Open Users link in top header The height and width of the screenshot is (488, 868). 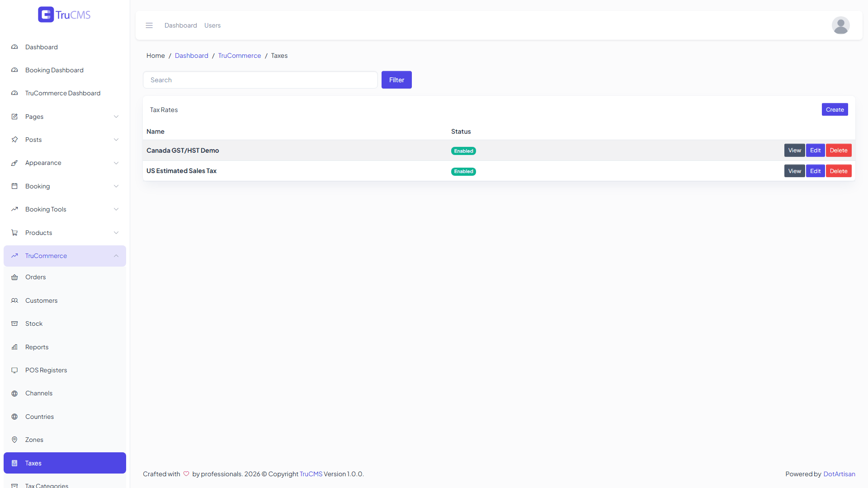tap(212, 25)
